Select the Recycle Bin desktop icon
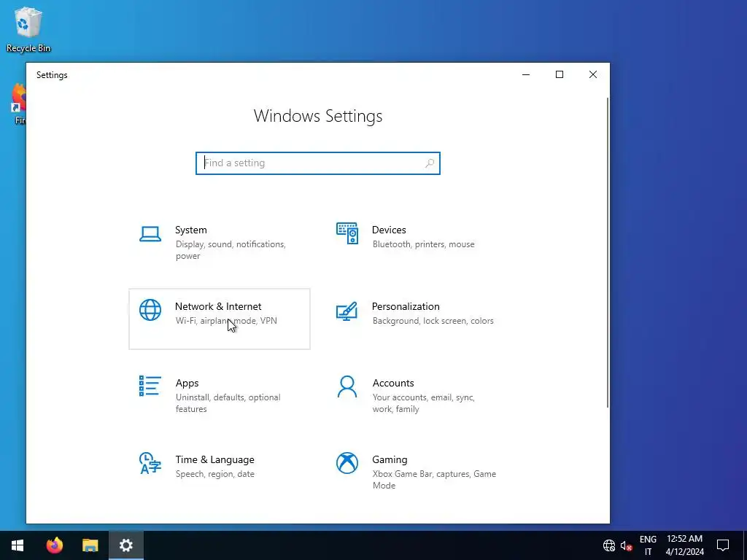The image size is (747, 560). 28,29
